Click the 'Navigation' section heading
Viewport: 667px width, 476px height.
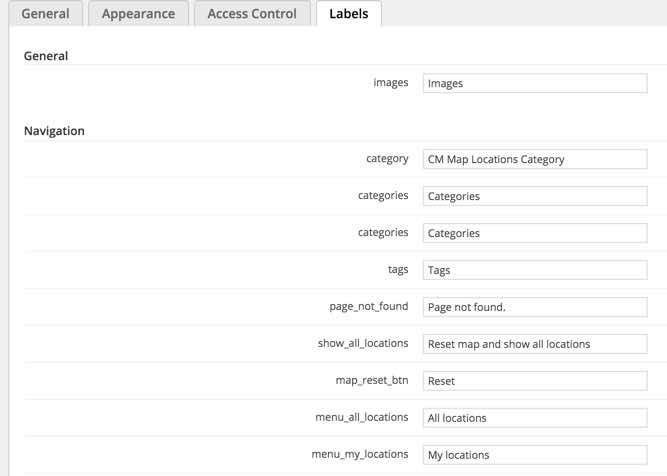(x=54, y=131)
